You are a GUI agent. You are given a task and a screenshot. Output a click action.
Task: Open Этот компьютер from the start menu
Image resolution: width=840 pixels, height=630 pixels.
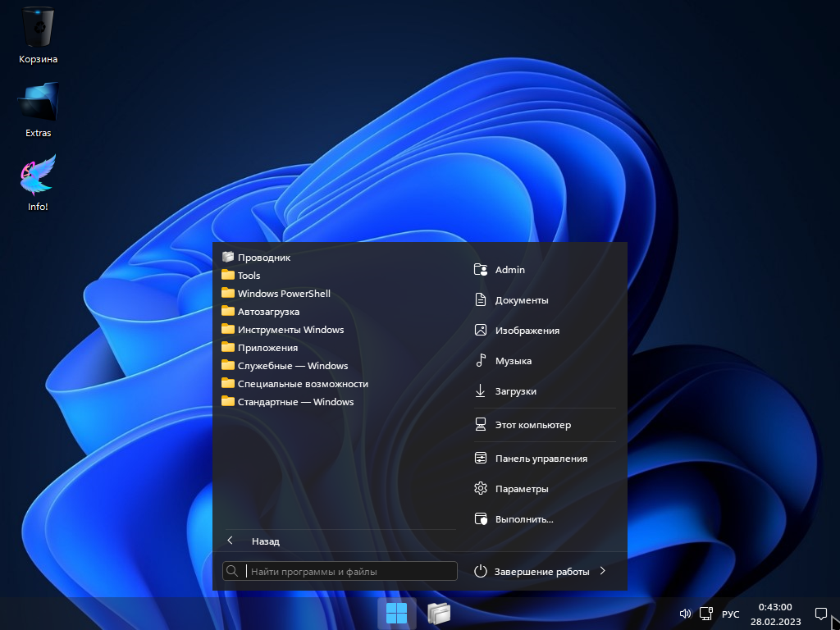(523, 425)
